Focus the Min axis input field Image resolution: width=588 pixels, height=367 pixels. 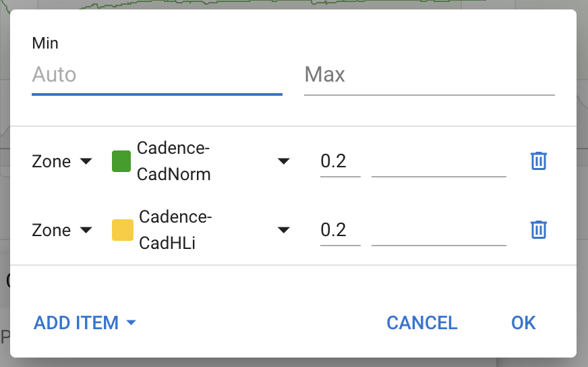point(156,74)
